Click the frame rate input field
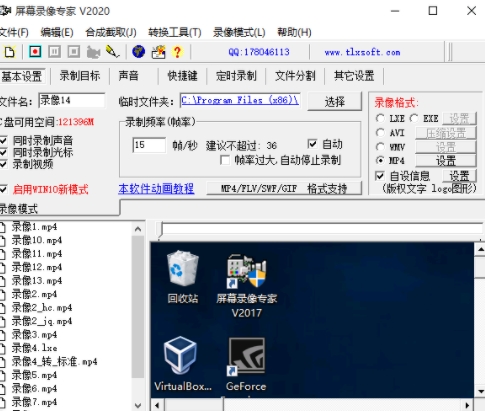 149,145
